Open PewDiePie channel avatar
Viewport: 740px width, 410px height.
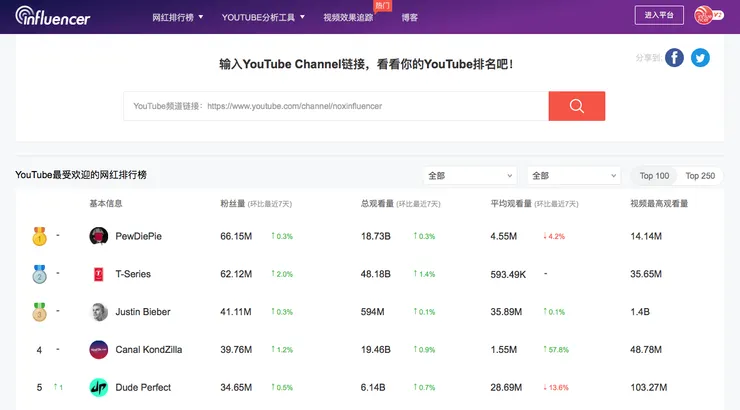[99, 236]
